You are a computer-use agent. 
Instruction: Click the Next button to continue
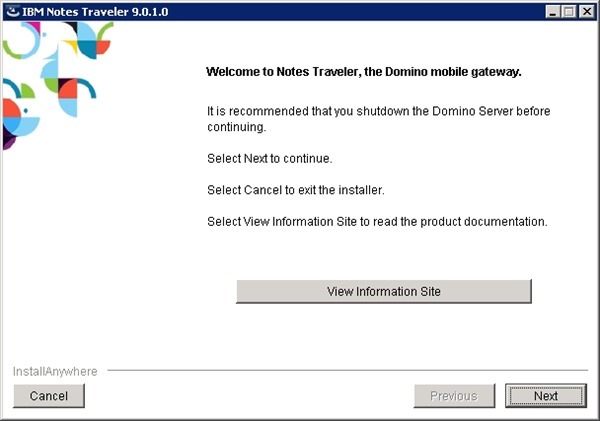coord(545,396)
